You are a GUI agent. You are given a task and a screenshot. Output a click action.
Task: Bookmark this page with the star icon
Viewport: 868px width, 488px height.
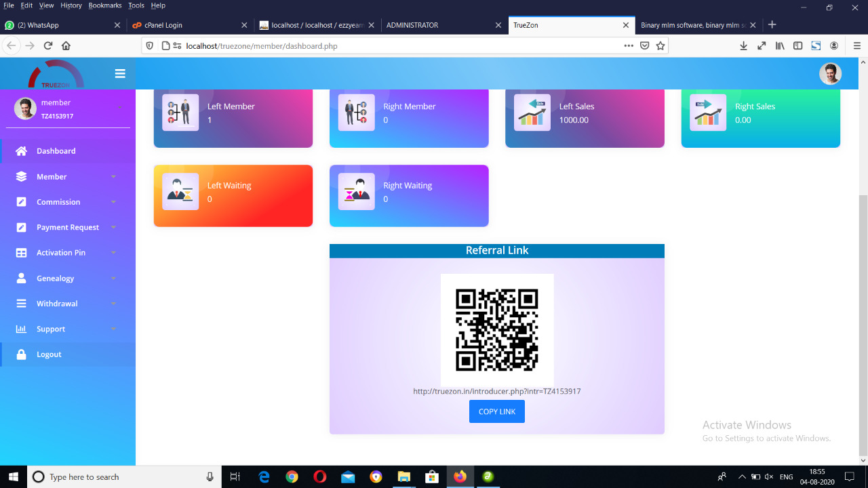click(660, 46)
